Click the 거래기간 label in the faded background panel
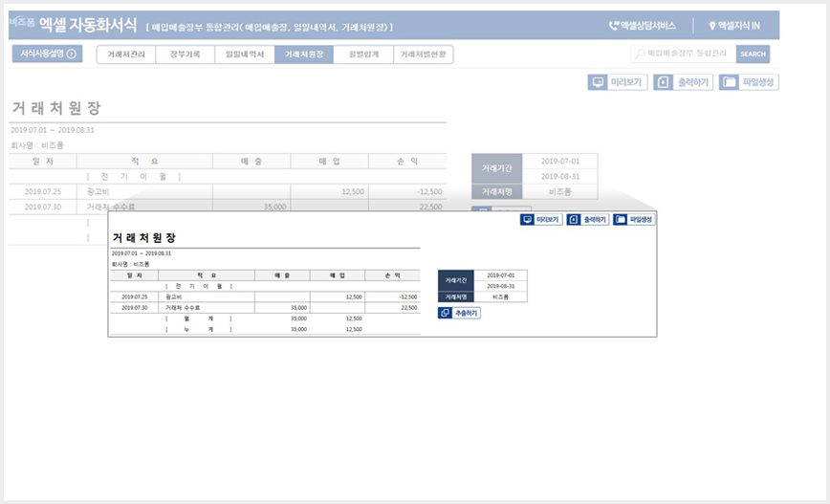 [496, 168]
